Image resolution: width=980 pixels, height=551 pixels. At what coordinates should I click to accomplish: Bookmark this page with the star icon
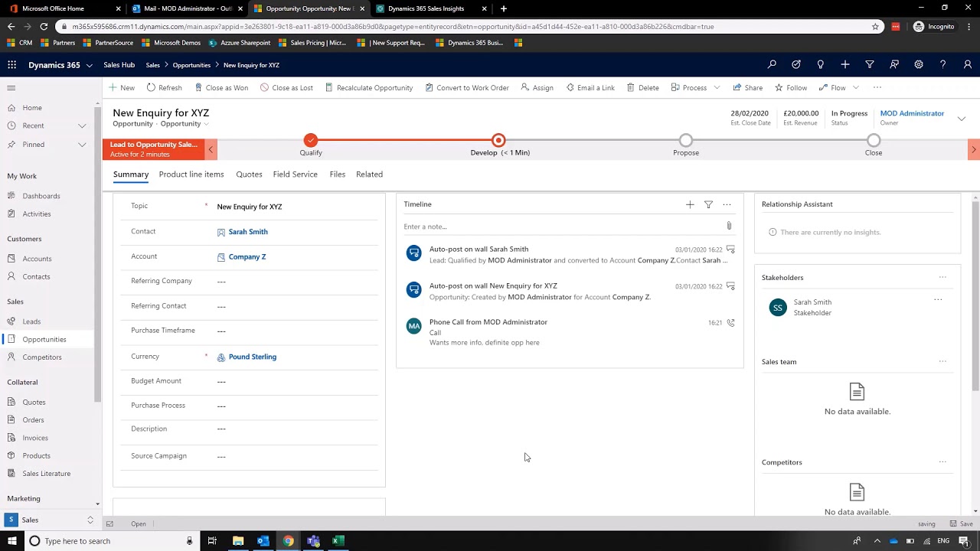875,26
